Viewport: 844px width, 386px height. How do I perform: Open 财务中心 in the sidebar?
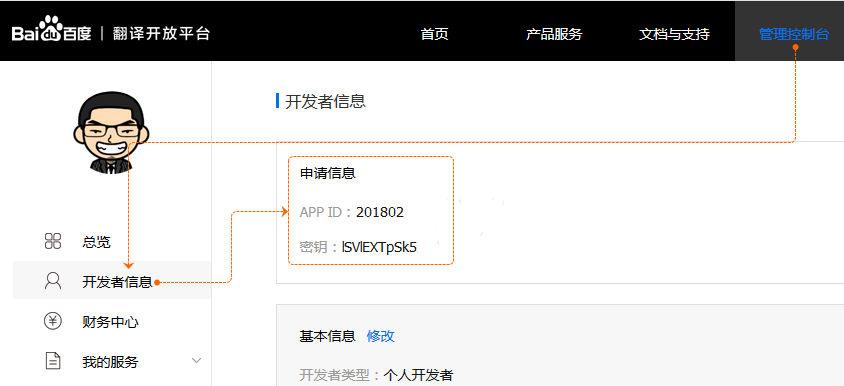tap(110, 322)
